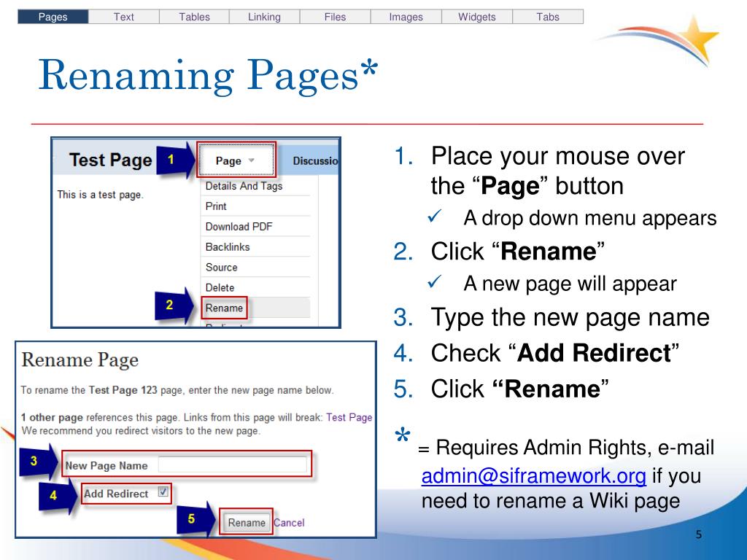Open the Linking tab

264,17
